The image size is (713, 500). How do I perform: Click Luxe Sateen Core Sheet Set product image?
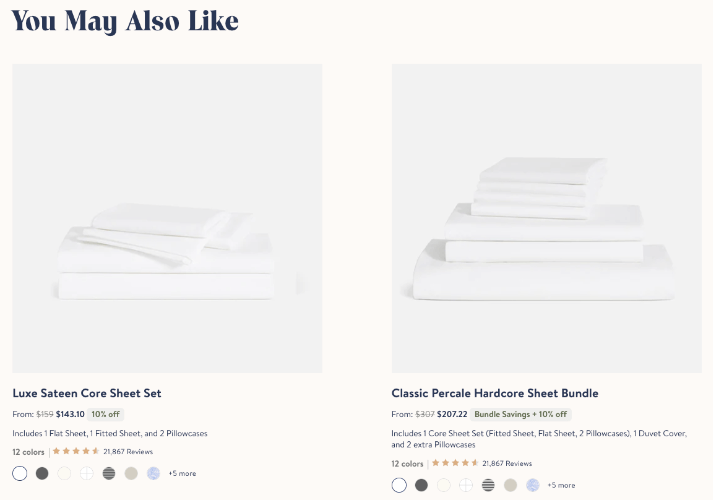(167, 218)
